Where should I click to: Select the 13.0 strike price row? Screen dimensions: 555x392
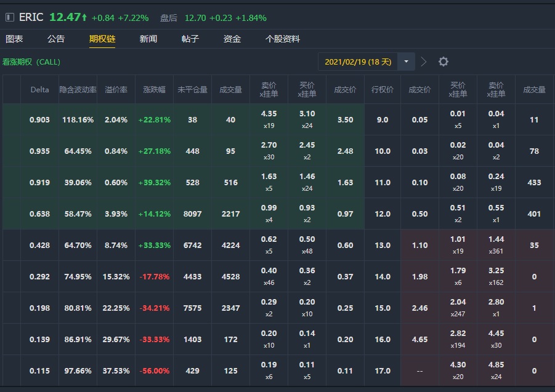click(383, 246)
